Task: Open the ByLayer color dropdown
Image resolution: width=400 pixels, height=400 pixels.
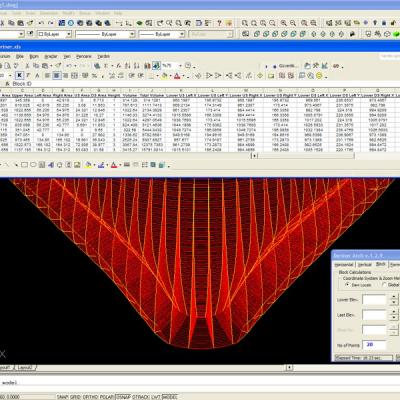Action: [x=69, y=34]
